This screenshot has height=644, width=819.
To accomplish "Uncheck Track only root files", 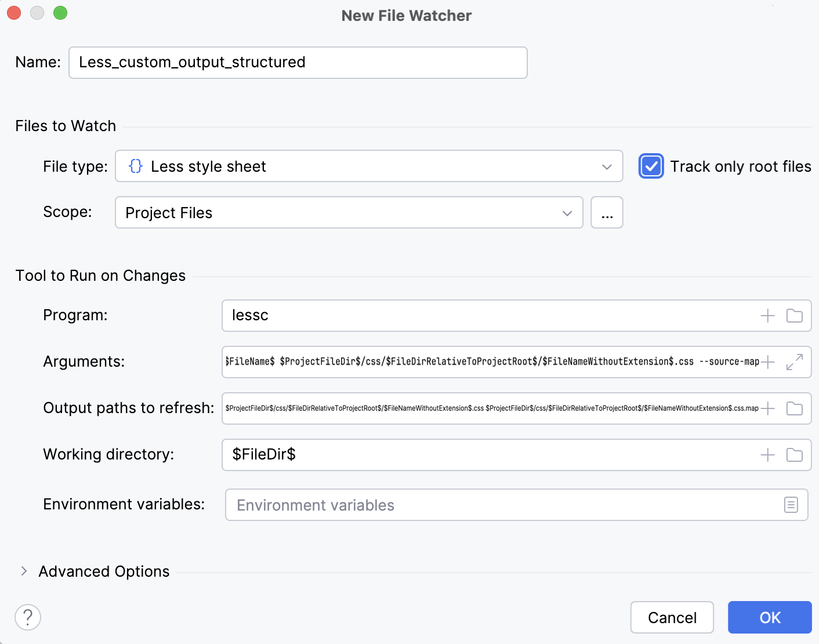I will coord(651,166).
